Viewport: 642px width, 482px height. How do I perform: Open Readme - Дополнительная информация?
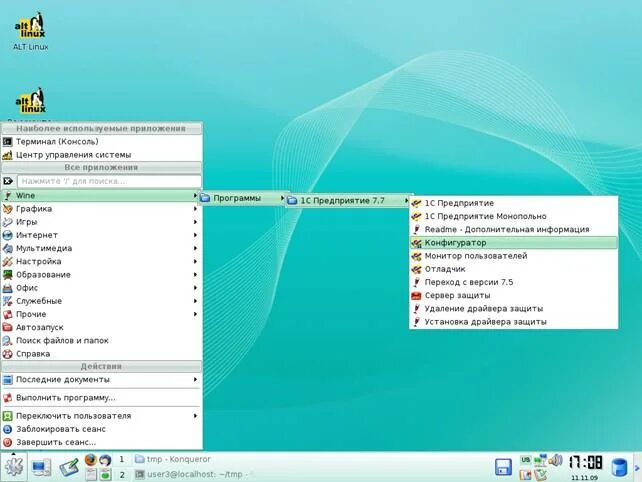pos(513,229)
